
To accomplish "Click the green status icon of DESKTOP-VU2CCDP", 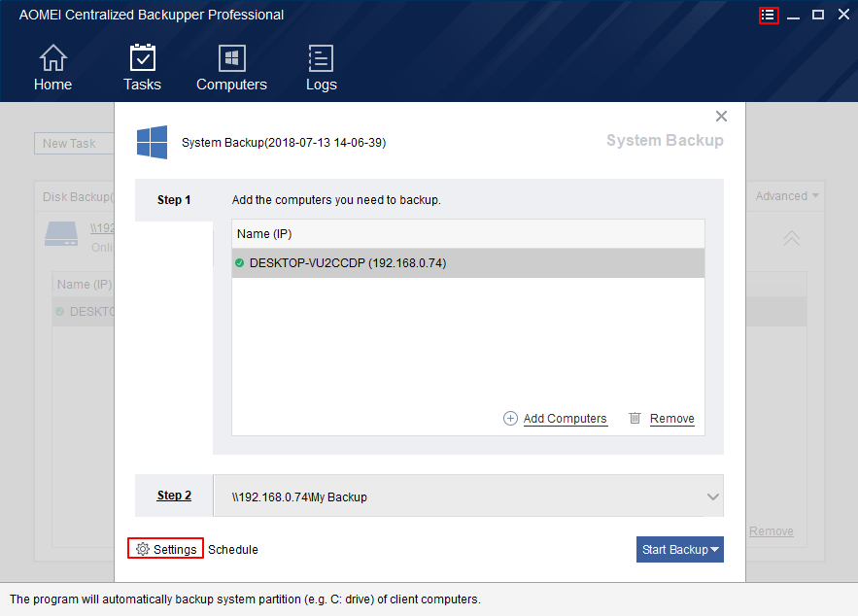I will tap(240, 263).
